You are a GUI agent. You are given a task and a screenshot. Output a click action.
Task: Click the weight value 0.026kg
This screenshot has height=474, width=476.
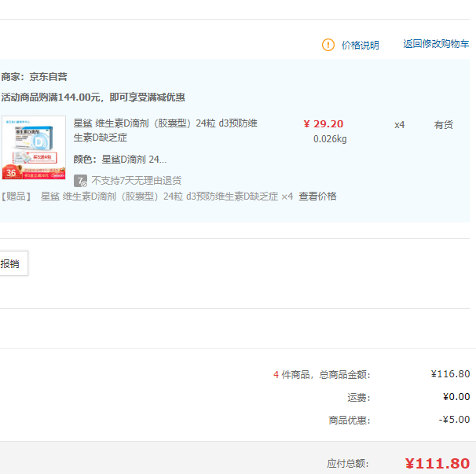330,139
